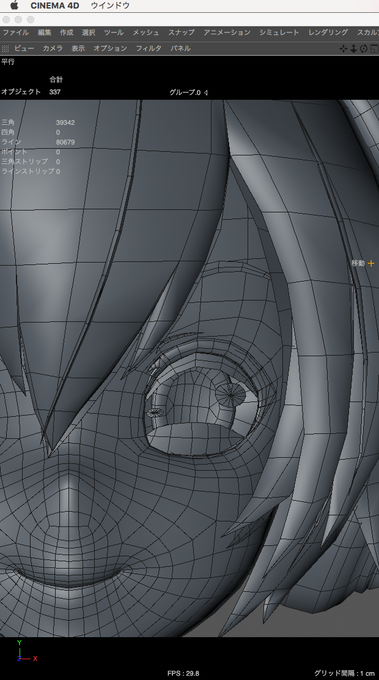Open the 編集 menu
This screenshot has height=680, width=379.
tap(44, 33)
